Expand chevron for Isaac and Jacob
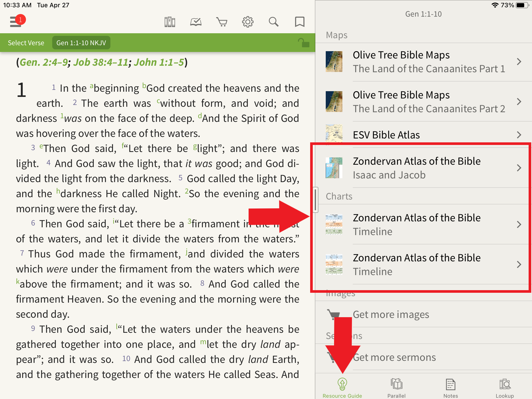This screenshot has height=399, width=532. (519, 168)
